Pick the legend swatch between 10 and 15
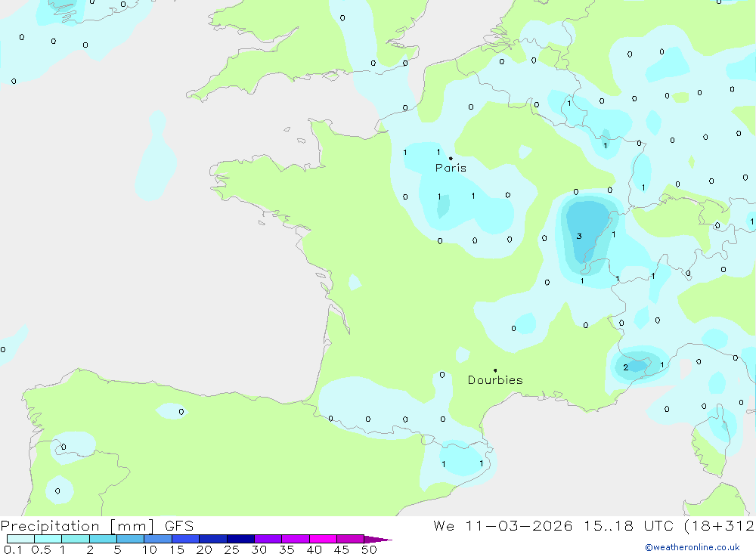The width and height of the screenshot is (756, 554). point(158,539)
